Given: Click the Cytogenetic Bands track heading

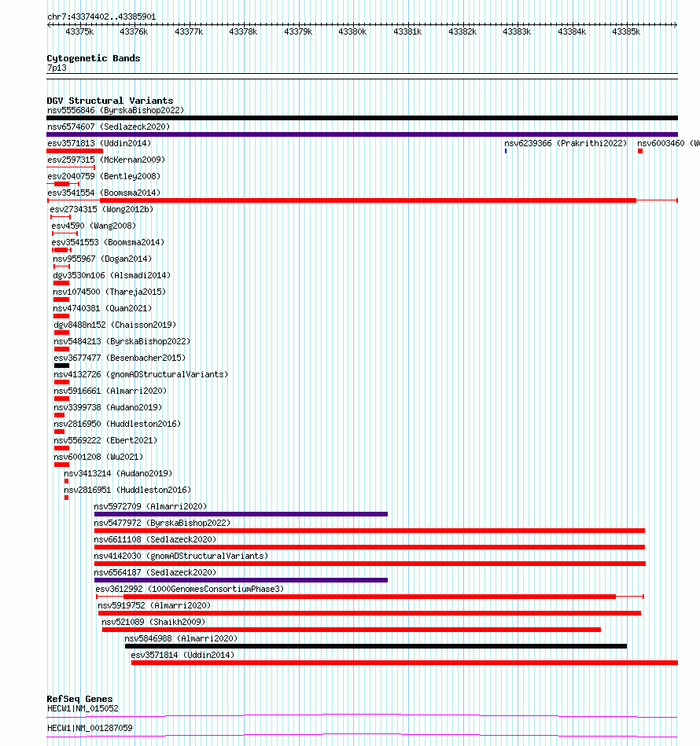Looking at the screenshot, I should point(94,58).
